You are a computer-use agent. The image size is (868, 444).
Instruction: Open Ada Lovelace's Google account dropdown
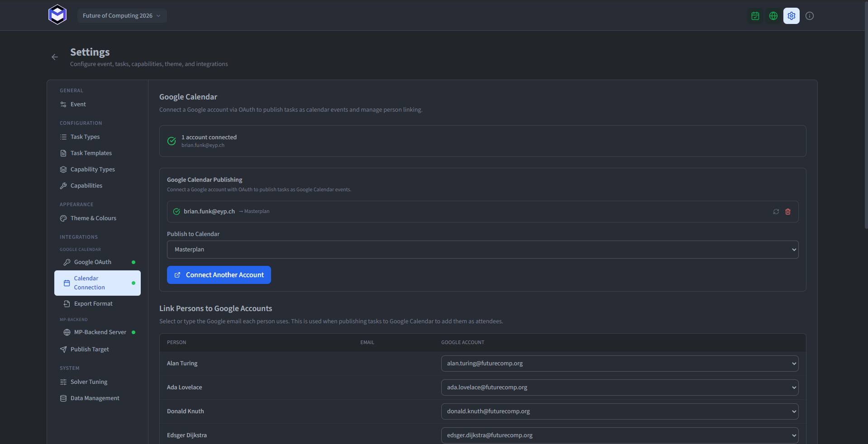[620, 387]
